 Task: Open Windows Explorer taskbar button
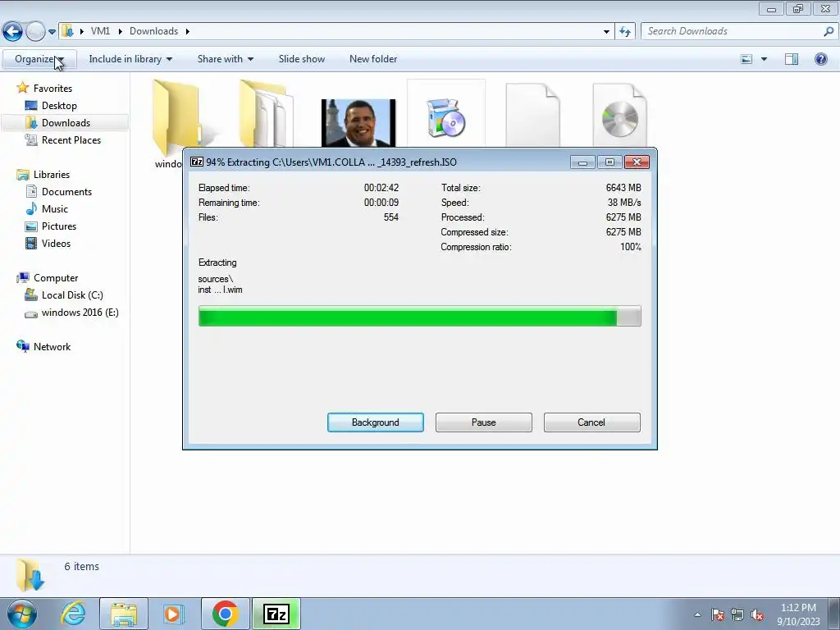pyautogui.click(x=124, y=614)
